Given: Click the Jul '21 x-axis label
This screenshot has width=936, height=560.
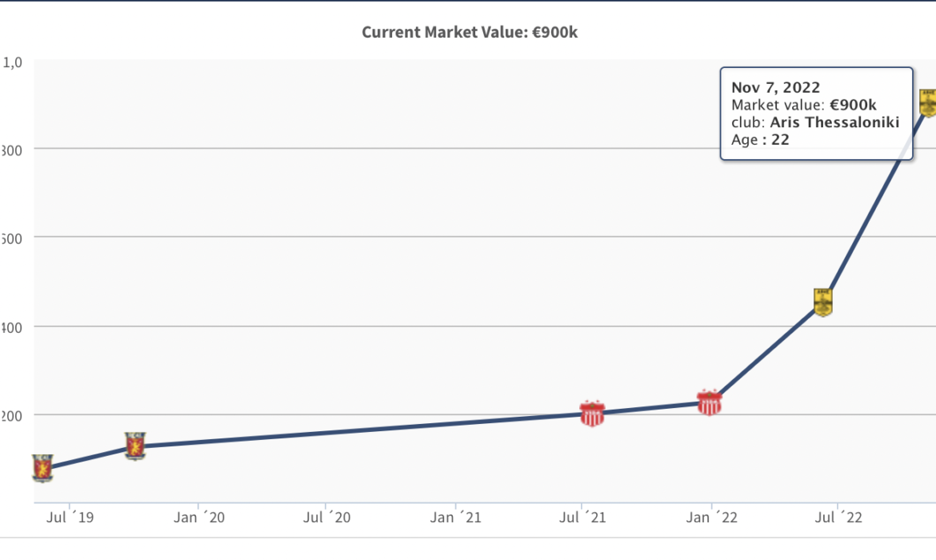Looking at the screenshot, I should (584, 518).
